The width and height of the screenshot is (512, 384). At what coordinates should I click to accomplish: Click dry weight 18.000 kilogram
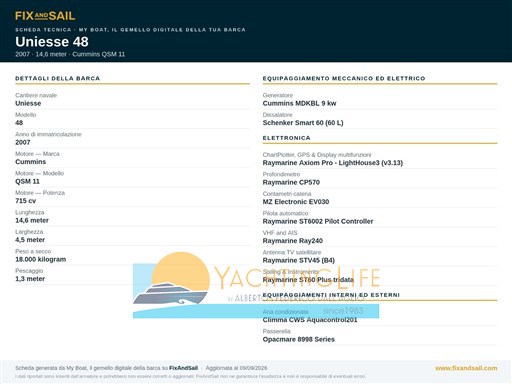(40, 259)
